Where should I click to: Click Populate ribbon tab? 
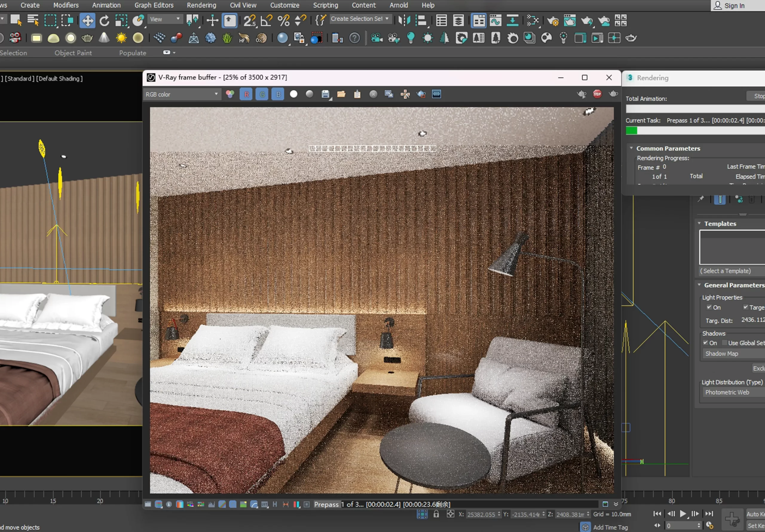pos(133,53)
